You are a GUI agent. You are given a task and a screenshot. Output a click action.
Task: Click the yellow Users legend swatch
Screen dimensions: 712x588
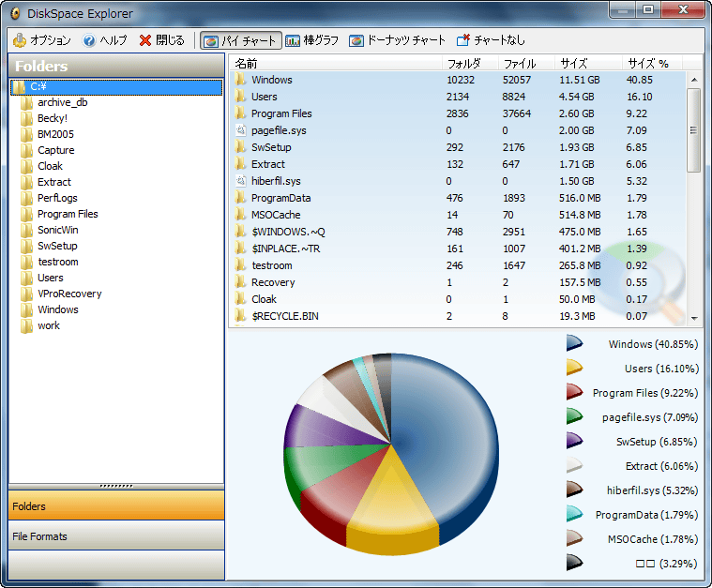pos(574,369)
